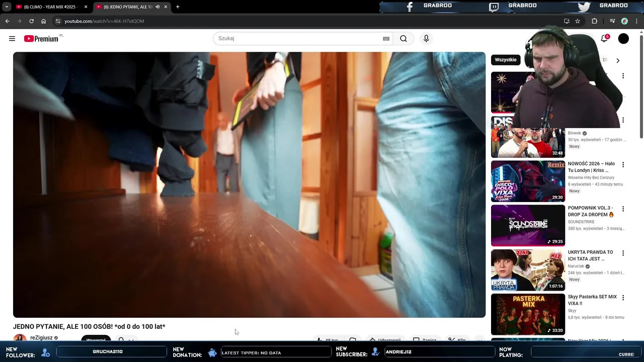Click the video player area

pyautogui.click(x=249, y=185)
